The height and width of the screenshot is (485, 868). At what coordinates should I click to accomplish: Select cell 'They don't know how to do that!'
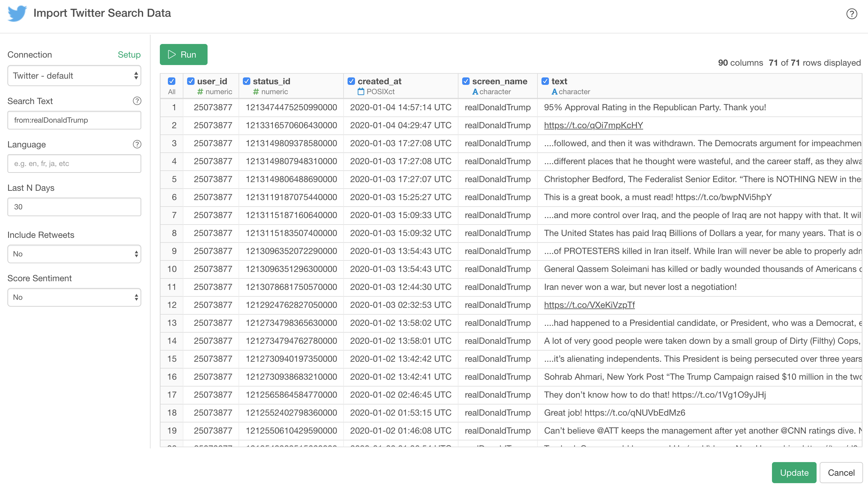click(699, 395)
